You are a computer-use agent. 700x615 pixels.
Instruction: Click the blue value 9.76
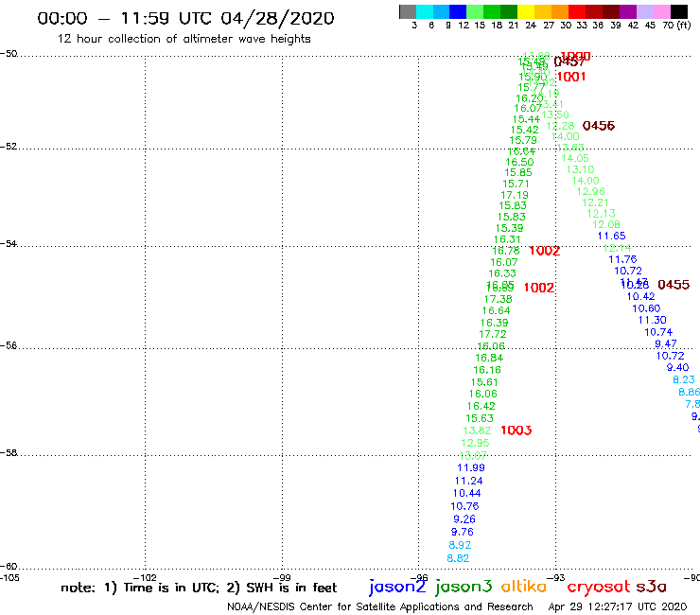[462, 533]
